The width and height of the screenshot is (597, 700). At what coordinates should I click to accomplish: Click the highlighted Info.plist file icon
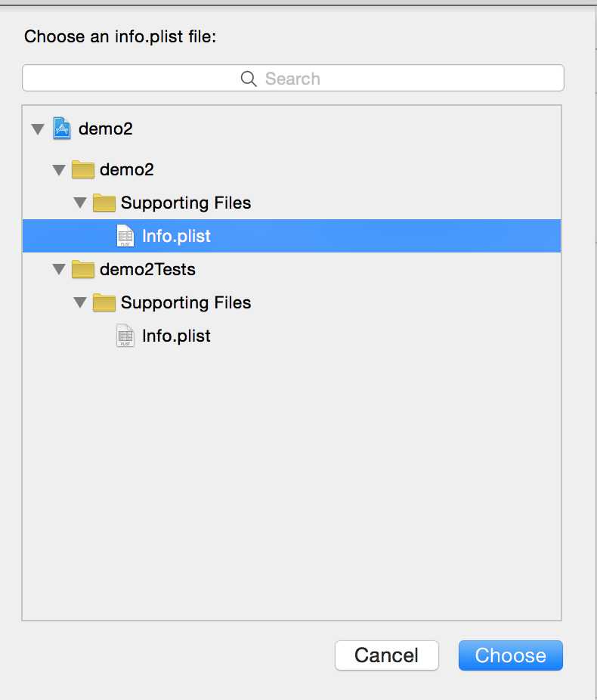click(x=125, y=236)
